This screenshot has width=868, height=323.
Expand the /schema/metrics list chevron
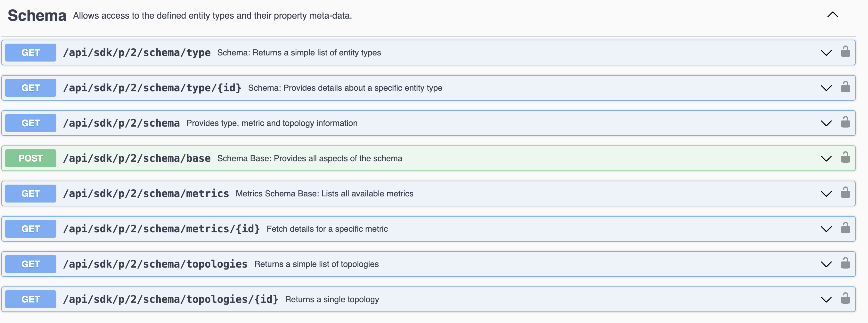click(x=826, y=194)
